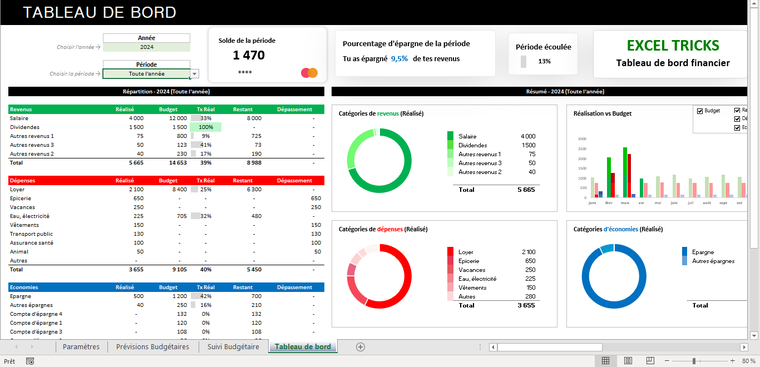Adjust the zoom slider handle
This screenshot has width=760, height=367.
[694, 361]
